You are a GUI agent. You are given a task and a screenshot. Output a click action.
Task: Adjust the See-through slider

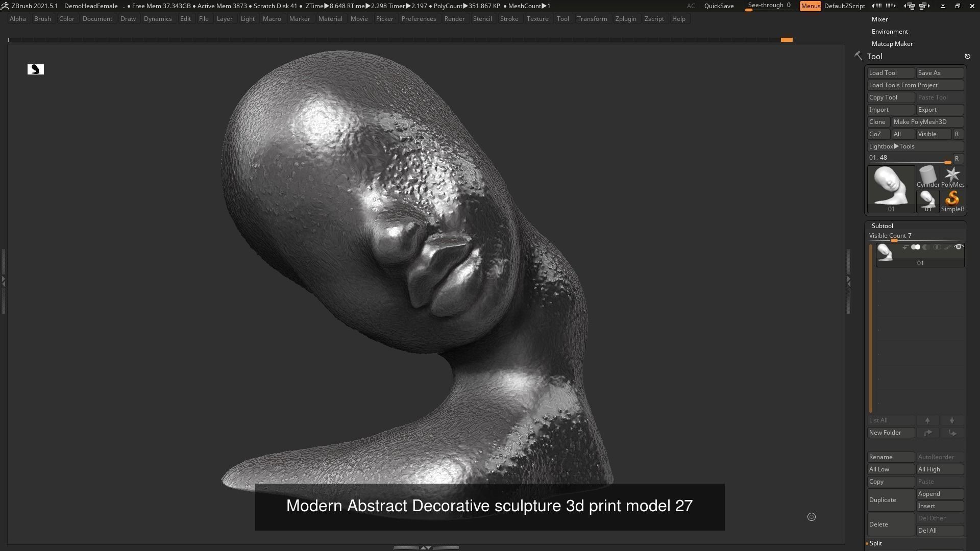point(770,6)
